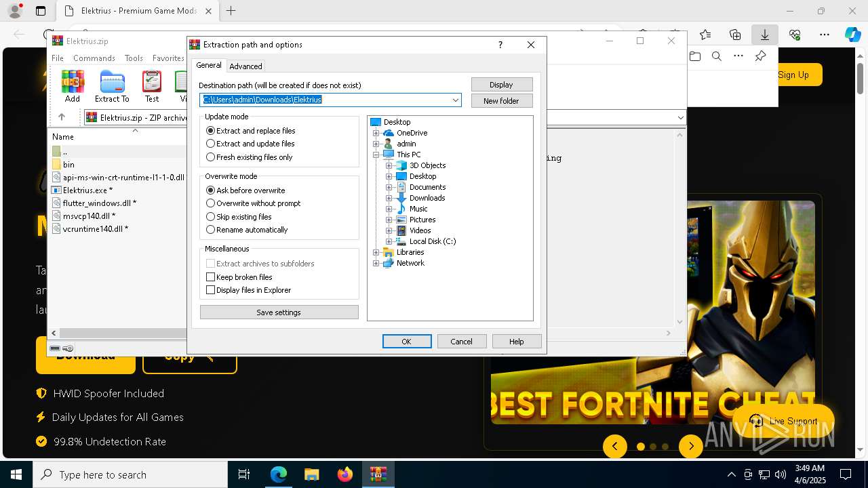Image resolution: width=868 pixels, height=488 pixels.
Task: Open the notification center icon
Action: 846,474
